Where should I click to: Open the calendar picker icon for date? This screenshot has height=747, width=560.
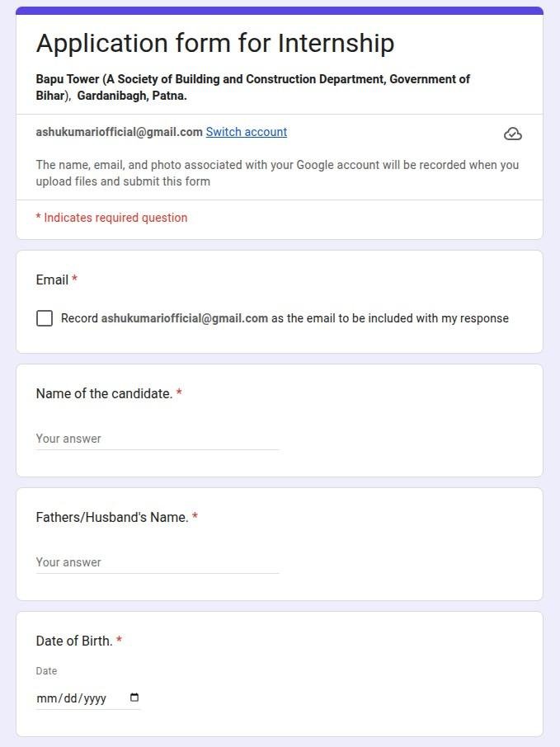134,698
